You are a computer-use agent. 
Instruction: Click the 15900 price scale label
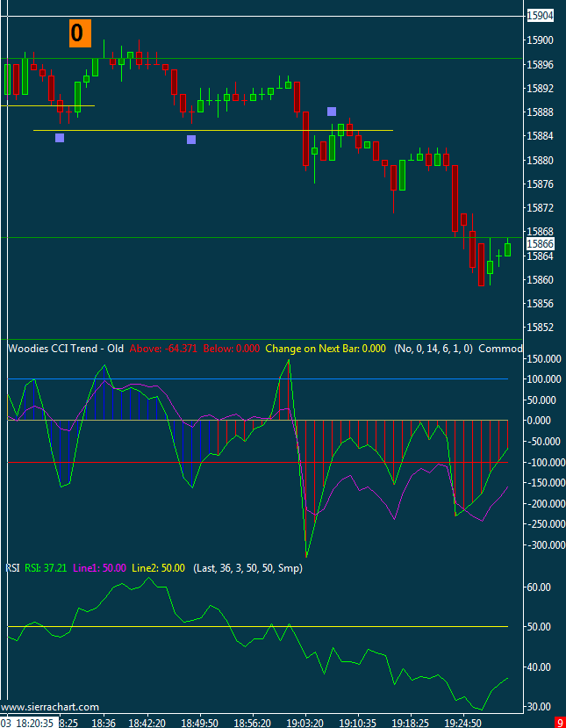(541, 40)
